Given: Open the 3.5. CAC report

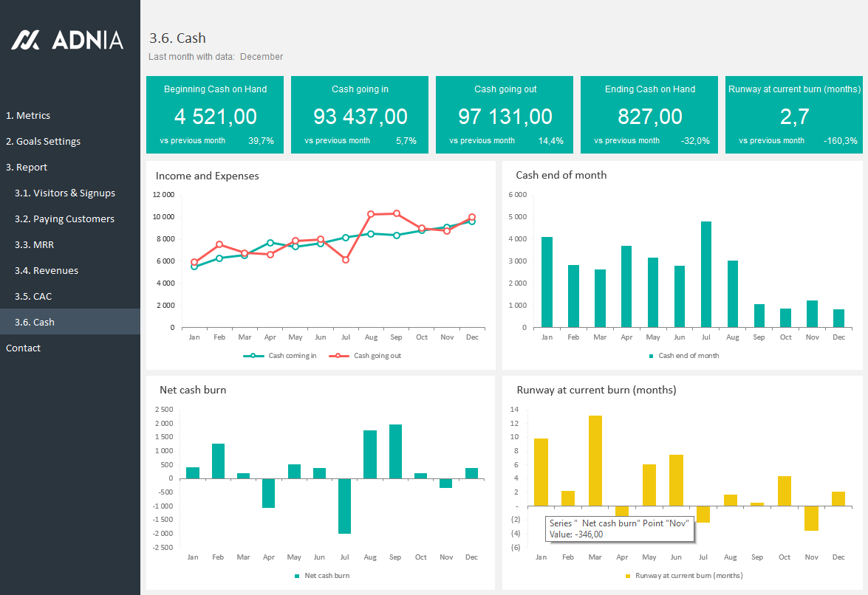Looking at the screenshot, I should [x=33, y=297].
